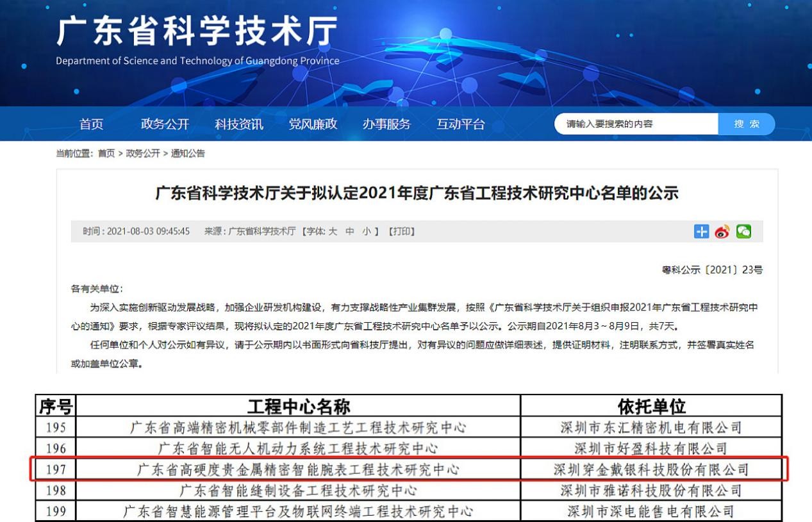Click the search input field
Viewport: 812px width, 522px height.
[634, 124]
